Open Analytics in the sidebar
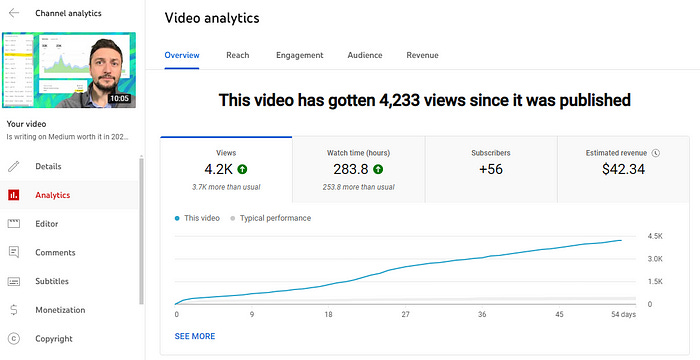Viewport: 700px width, 360px height. 69,195
